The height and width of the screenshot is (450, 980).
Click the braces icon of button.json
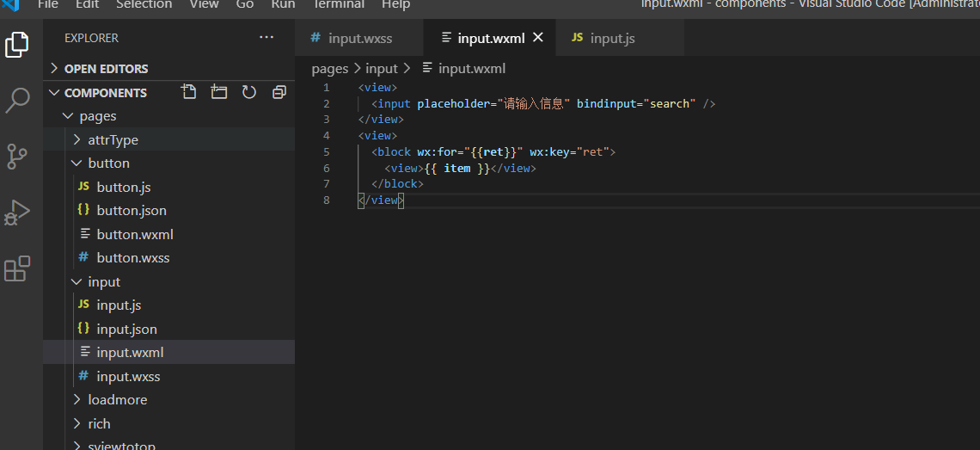pyautogui.click(x=83, y=210)
